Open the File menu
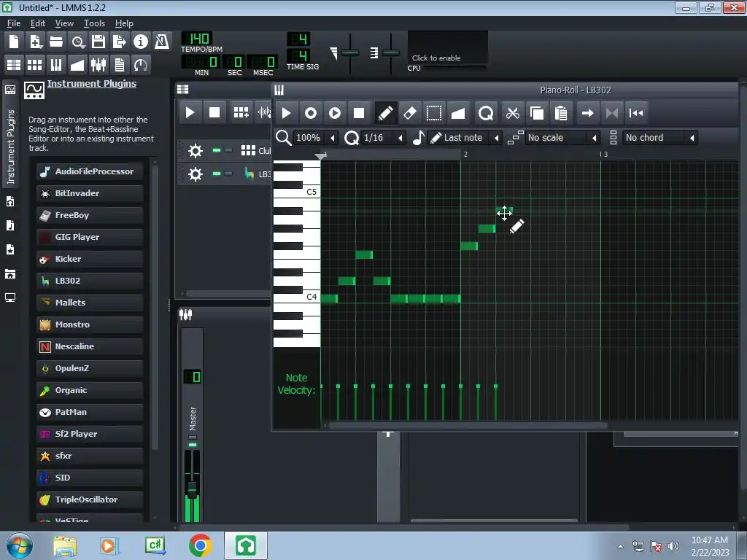The height and width of the screenshot is (560, 747). coord(14,23)
